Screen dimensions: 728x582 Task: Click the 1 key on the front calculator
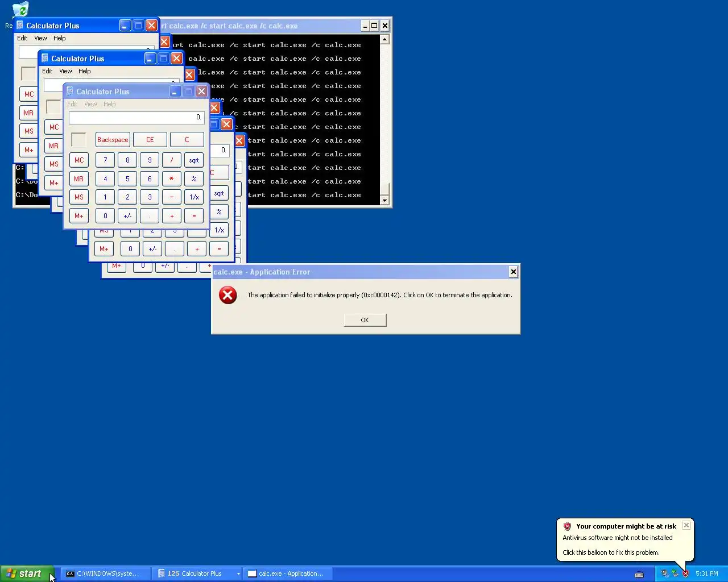[x=105, y=197]
